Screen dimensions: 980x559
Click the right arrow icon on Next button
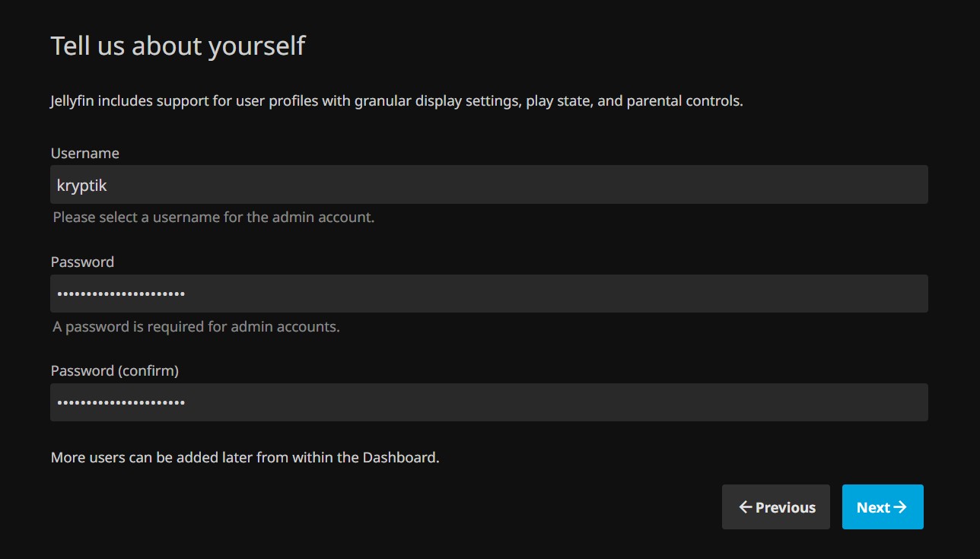coord(902,507)
